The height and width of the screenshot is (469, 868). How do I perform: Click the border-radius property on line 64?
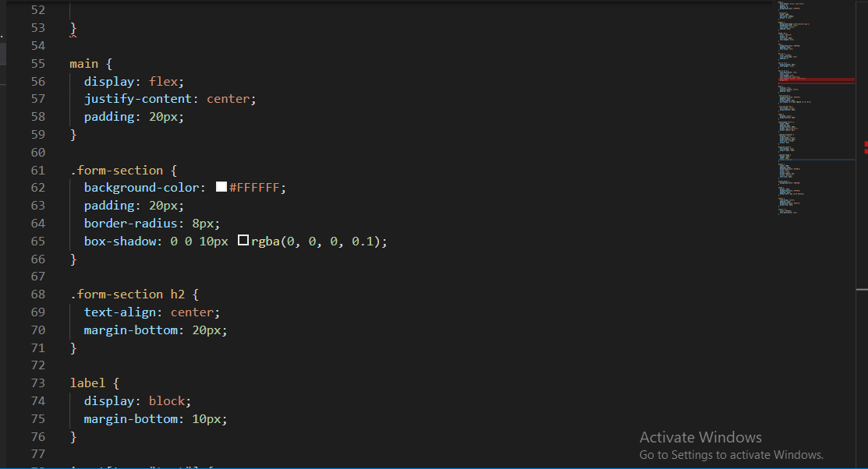point(131,224)
